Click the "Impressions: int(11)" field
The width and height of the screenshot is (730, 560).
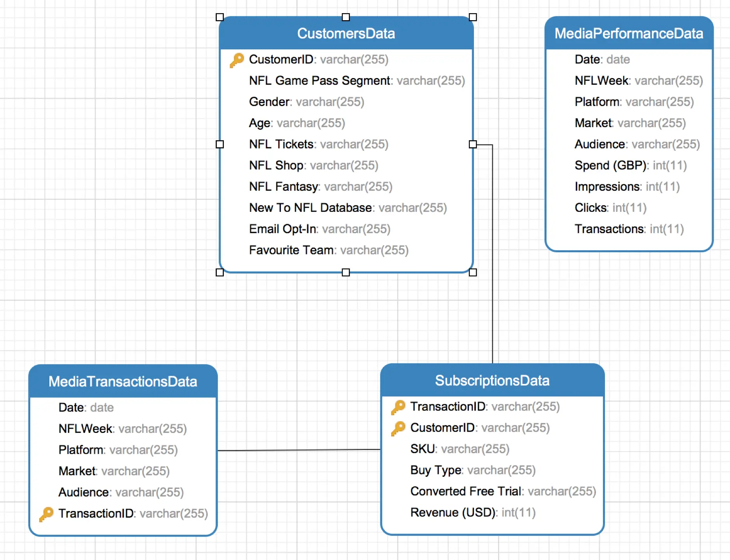(627, 187)
